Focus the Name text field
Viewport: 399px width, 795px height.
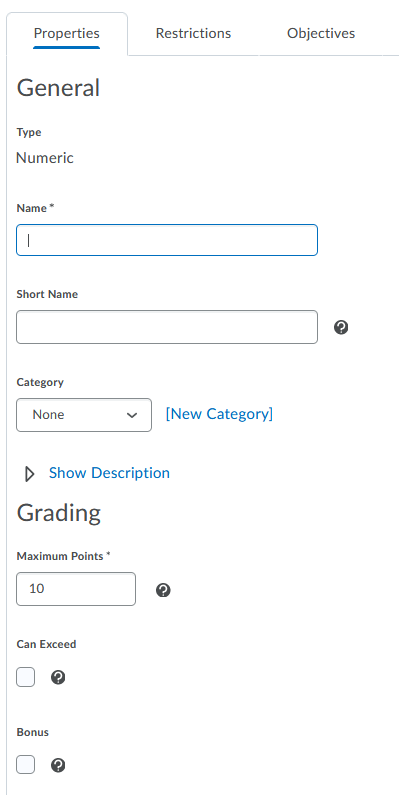[x=167, y=240]
